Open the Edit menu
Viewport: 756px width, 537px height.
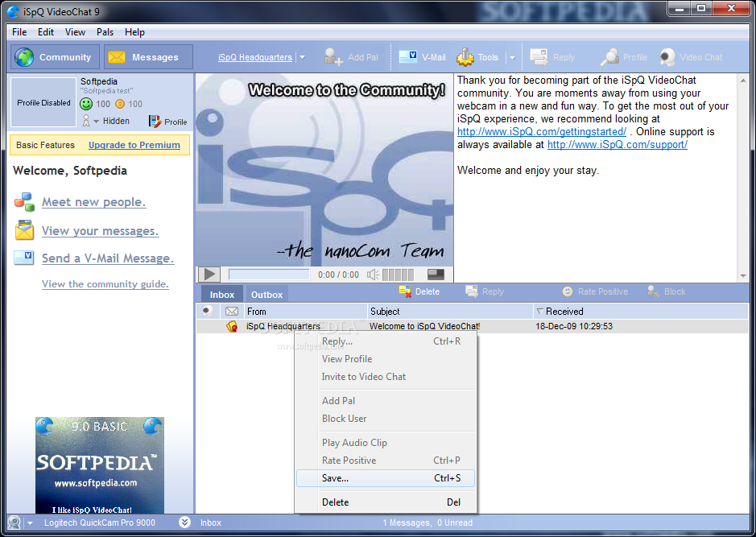point(46,32)
